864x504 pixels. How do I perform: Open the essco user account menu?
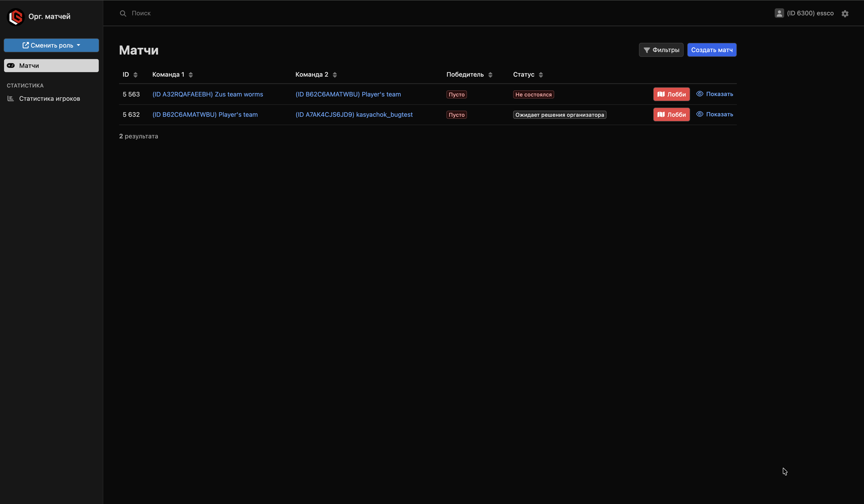810,13
